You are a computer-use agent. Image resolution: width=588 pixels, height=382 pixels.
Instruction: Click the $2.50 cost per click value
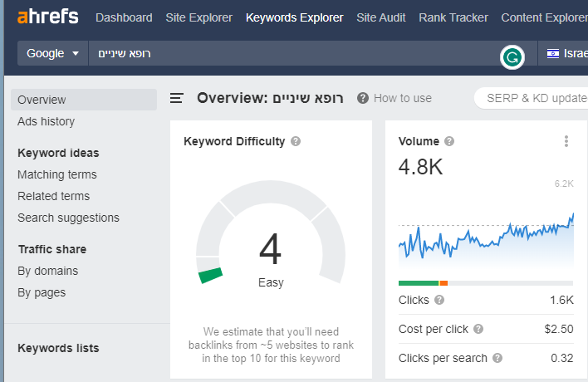coord(559,329)
